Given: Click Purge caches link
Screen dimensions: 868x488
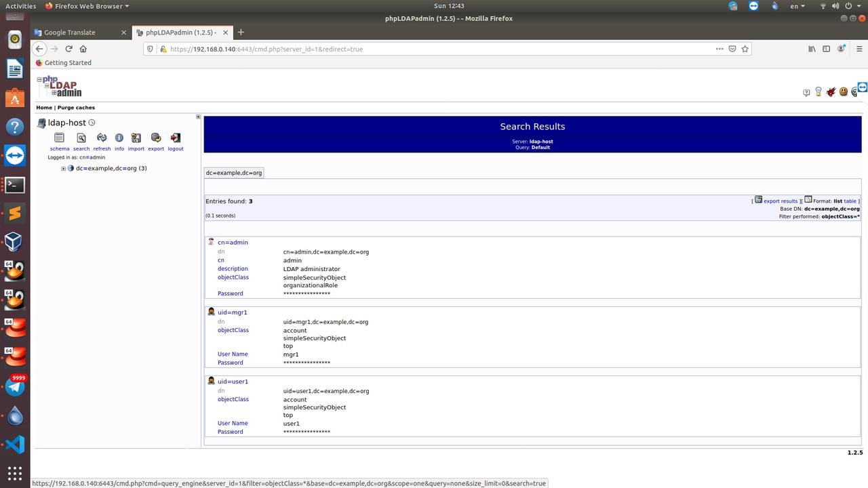Looking at the screenshot, I should [x=76, y=108].
